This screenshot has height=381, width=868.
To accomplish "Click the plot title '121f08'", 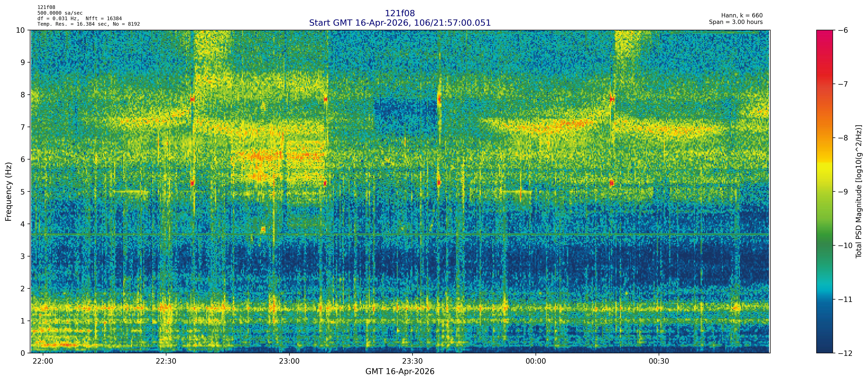I will 400,13.
